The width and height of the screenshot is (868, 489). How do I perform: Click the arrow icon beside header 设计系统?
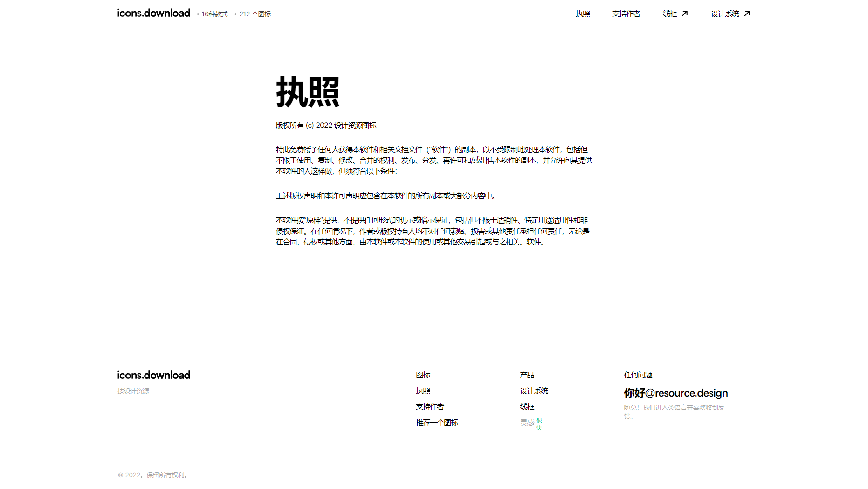click(747, 14)
